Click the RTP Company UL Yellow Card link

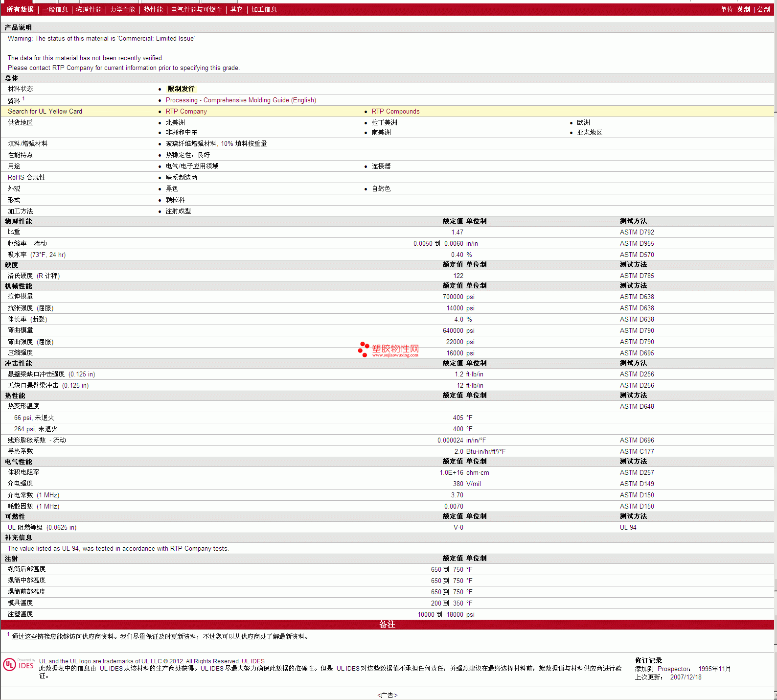(x=186, y=112)
